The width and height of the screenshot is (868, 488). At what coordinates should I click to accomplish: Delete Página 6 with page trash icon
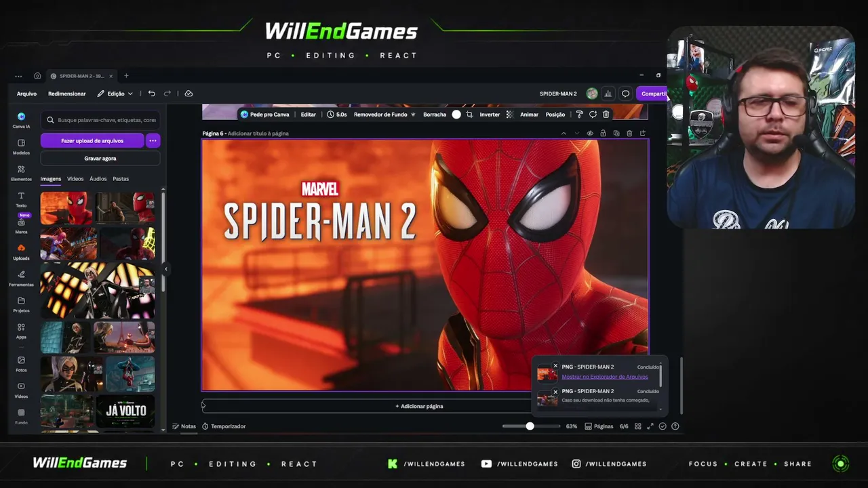click(x=629, y=134)
